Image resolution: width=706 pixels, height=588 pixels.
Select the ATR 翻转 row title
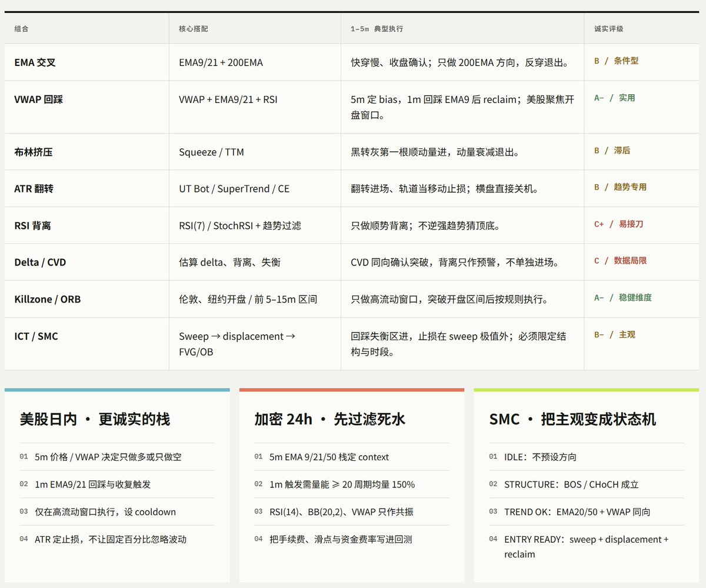coord(34,189)
